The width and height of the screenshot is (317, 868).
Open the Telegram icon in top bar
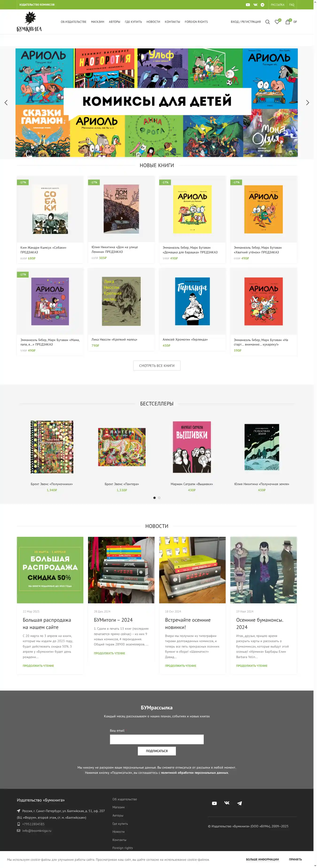click(x=263, y=5)
